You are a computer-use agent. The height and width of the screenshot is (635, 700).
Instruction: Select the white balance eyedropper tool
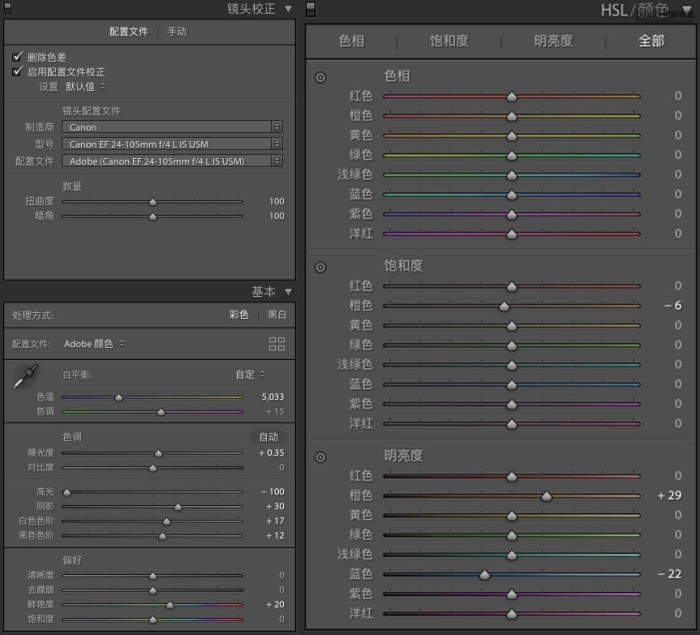[25, 376]
